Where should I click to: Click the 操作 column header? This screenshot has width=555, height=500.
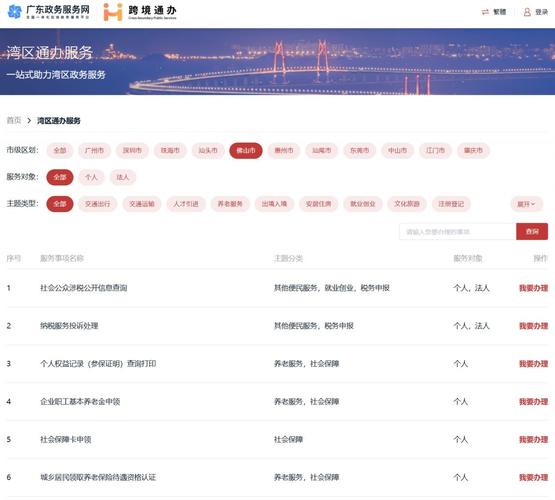[540, 258]
